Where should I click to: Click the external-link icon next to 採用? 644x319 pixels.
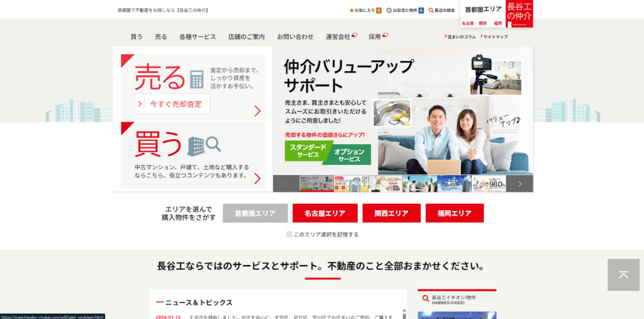point(385,35)
